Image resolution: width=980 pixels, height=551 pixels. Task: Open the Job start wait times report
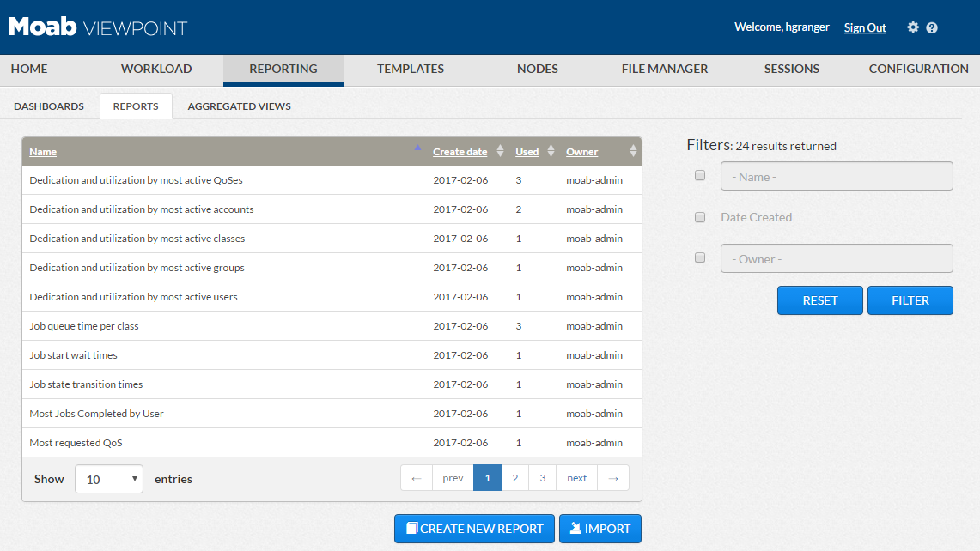point(75,354)
